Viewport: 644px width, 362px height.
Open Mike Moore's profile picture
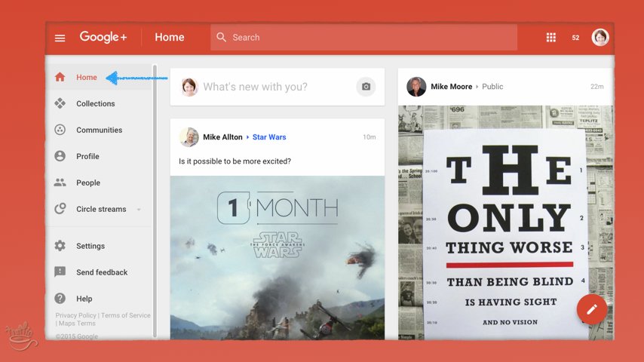(416, 87)
